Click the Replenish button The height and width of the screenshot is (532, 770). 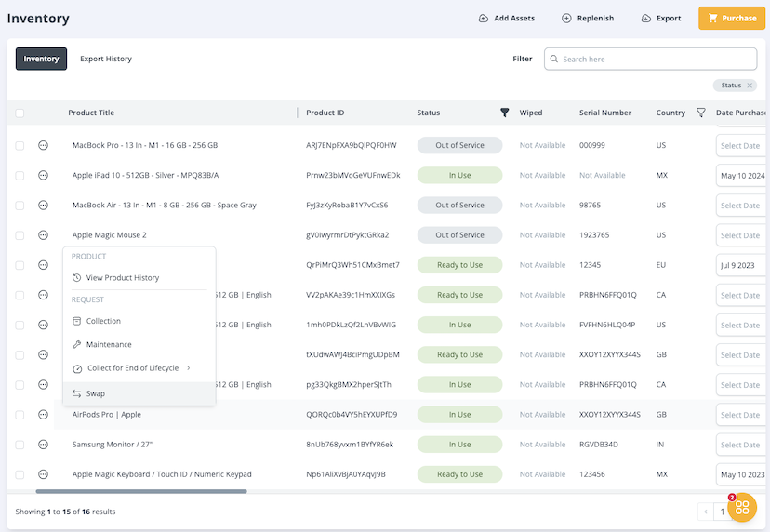588,18
